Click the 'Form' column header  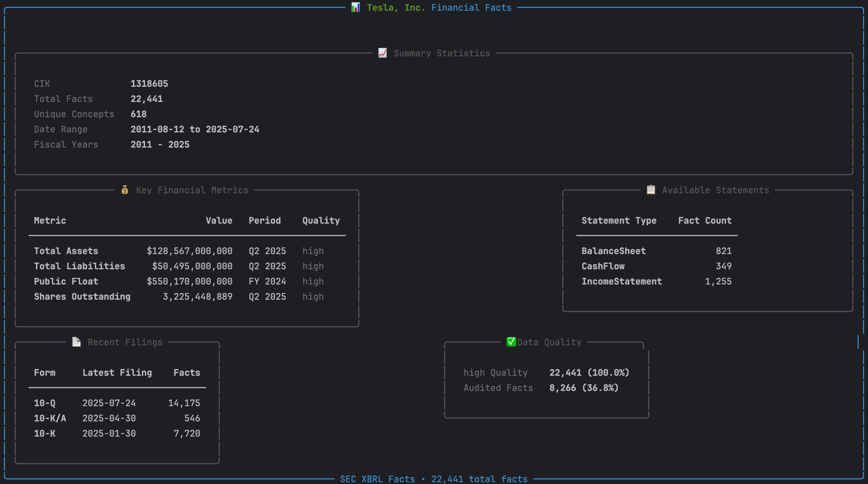coord(45,373)
